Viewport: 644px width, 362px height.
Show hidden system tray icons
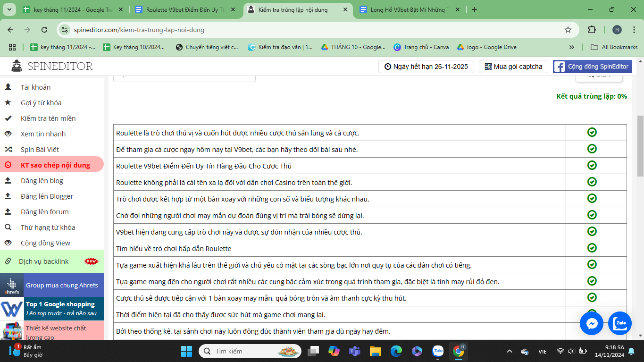pos(509,351)
